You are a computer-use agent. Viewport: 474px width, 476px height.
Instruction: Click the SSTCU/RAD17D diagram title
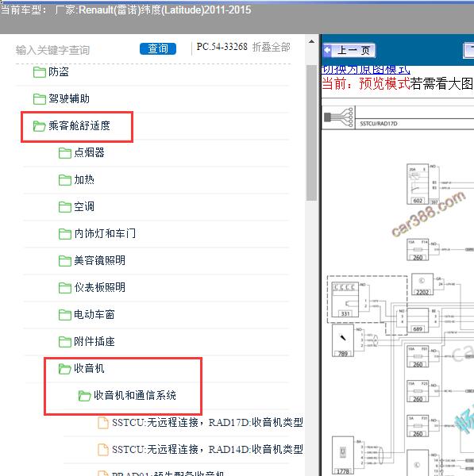(x=379, y=124)
